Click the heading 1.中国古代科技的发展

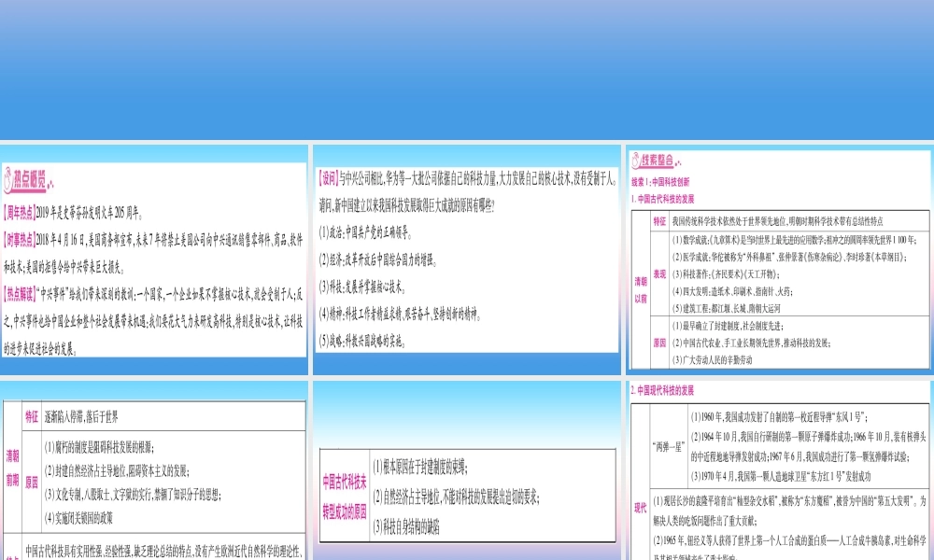[662, 200]
